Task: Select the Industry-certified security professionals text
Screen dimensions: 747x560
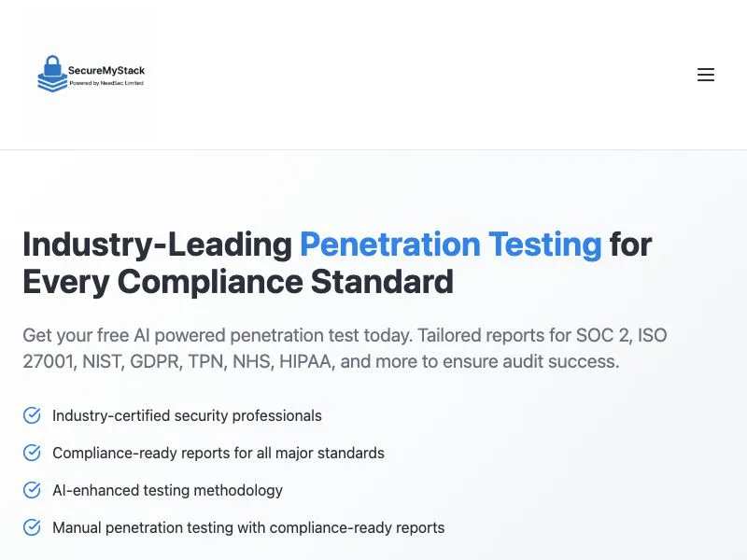Action: click(x=187, y=415)
